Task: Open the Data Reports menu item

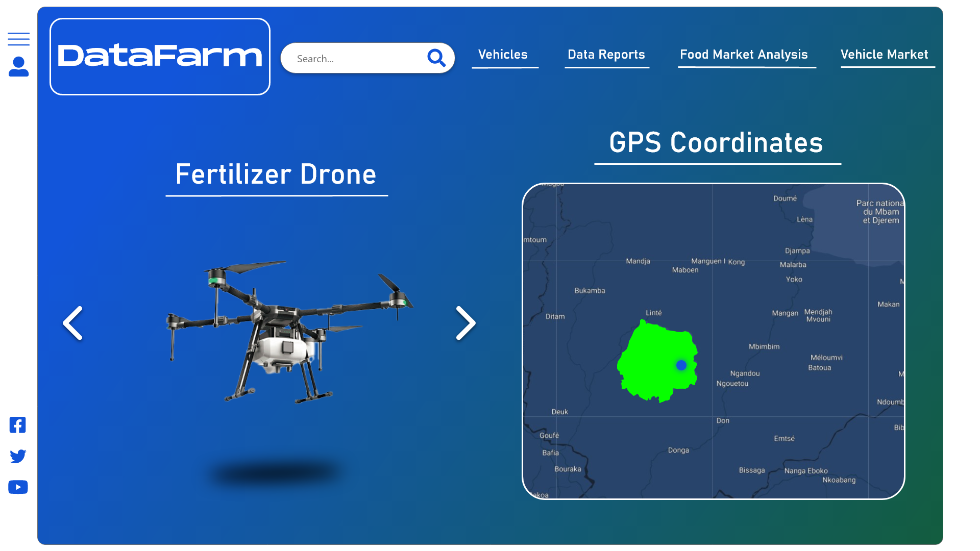Action: [606, 55]
